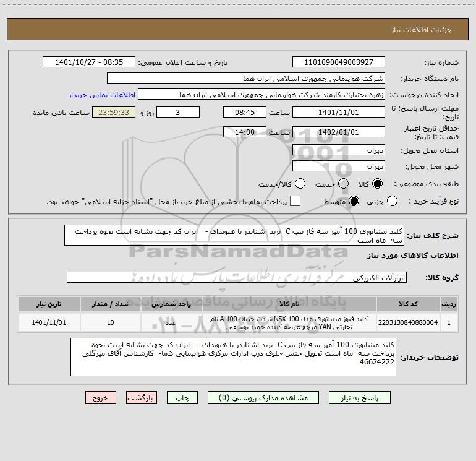Image resolution: width=476 pixels, height=461 pixels.
Task: Click the 'بازگشت' back button
Action: click(x=142, y=398)
